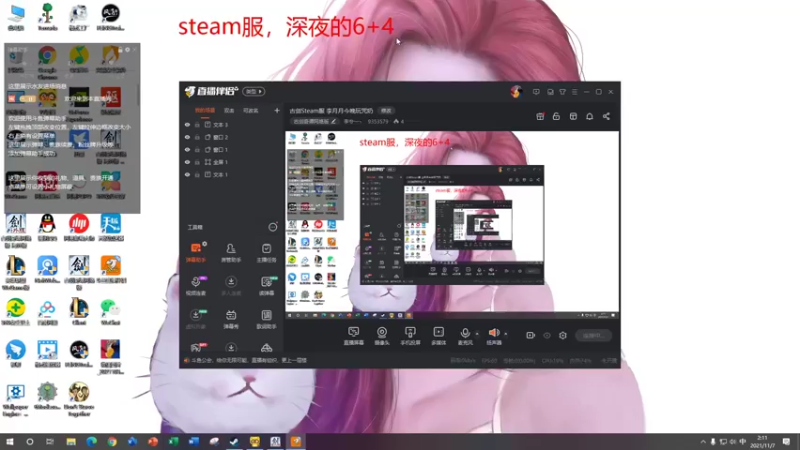Hide the 窗口 2 layer with its eye icon

187,137
